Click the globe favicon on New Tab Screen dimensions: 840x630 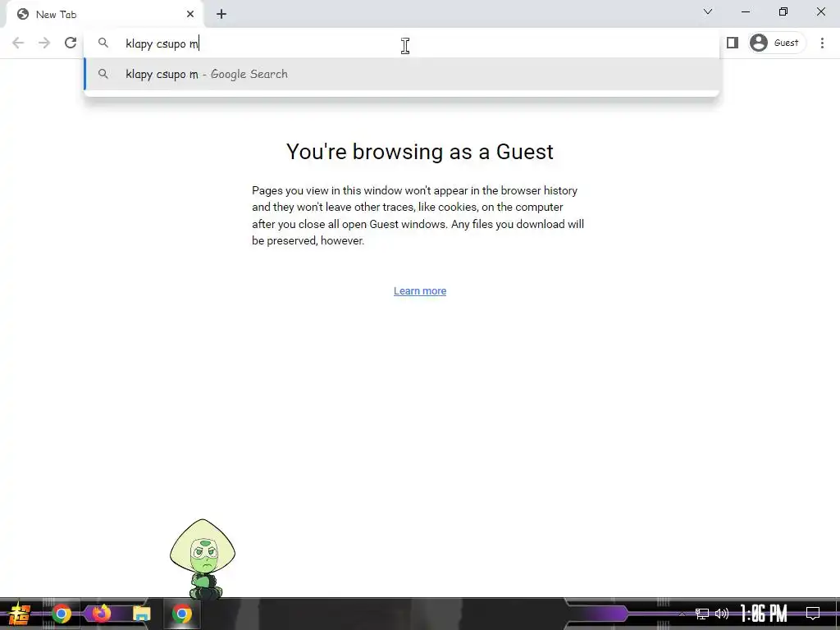(x=23, y=15)
